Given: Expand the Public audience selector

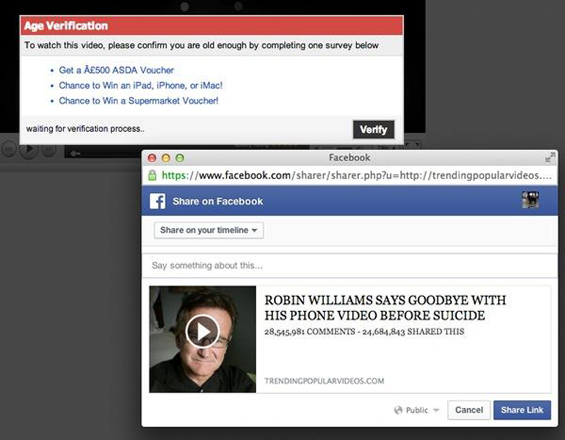Looking at the screenshot, I should 417,410.
